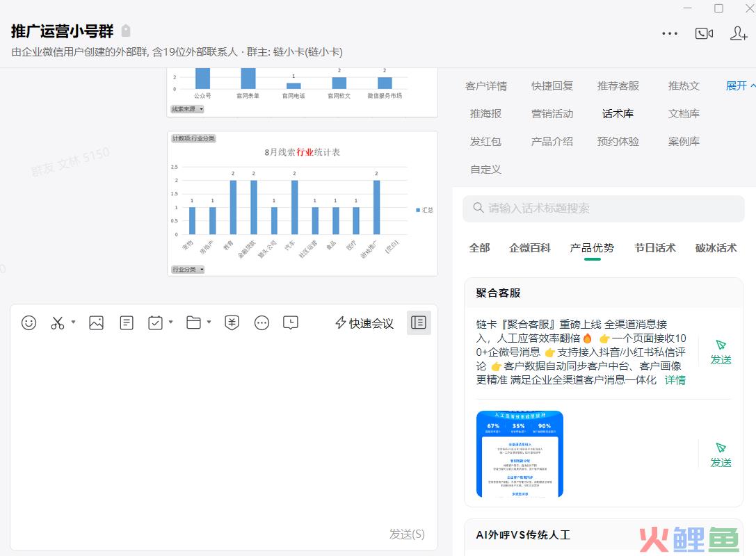Expand the folder icon dropdown arrow
Image resolution: width=756 pixels, height=556 pixels.
coord(209,322)
